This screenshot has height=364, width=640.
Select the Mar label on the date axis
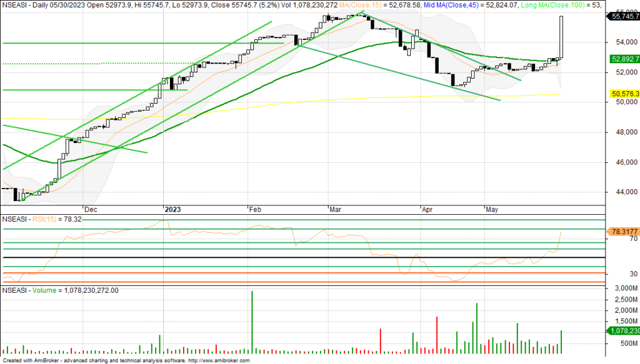(336, 210)
